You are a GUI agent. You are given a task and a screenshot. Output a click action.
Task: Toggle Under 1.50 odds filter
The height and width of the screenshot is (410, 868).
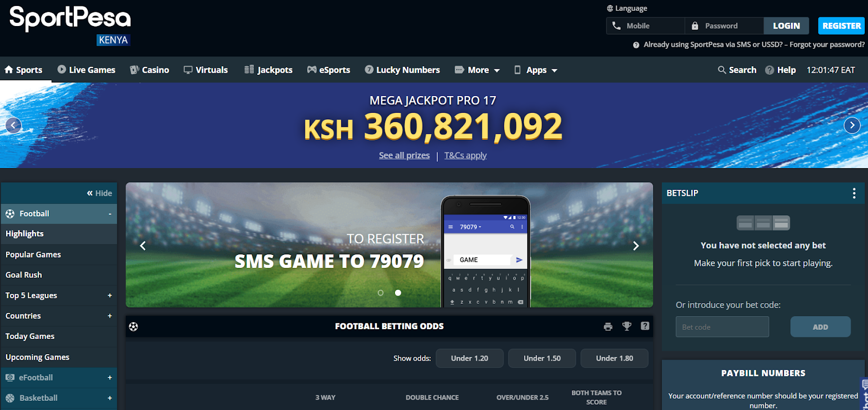[542, 358]
